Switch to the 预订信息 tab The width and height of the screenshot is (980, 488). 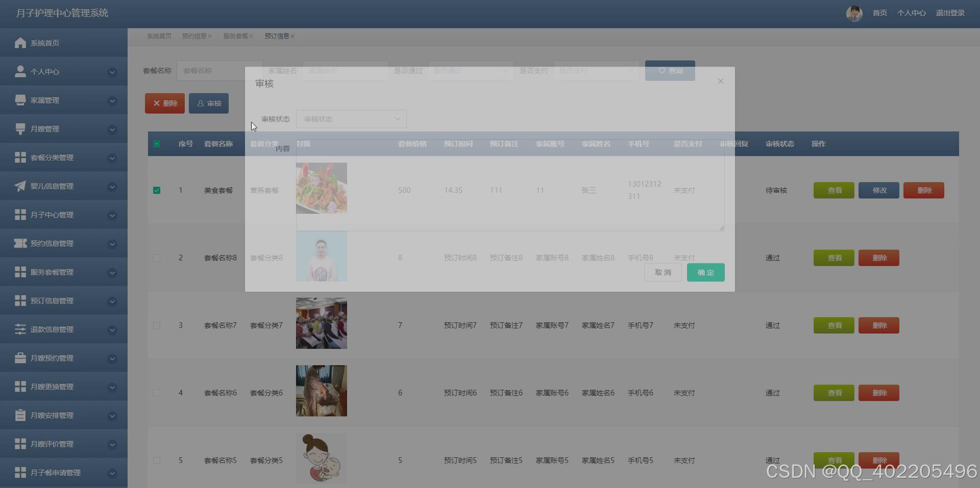pos(277,36)
